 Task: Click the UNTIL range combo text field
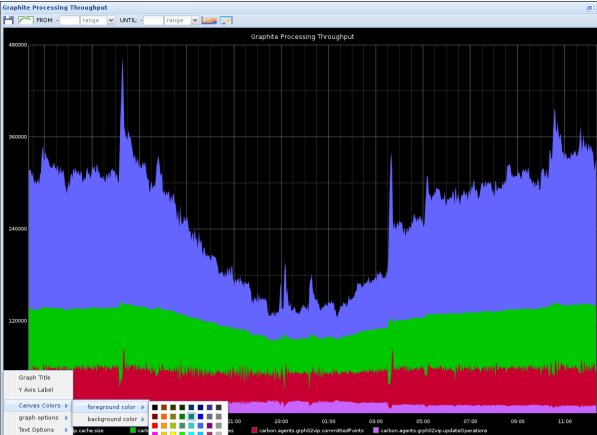pos(177,20)
